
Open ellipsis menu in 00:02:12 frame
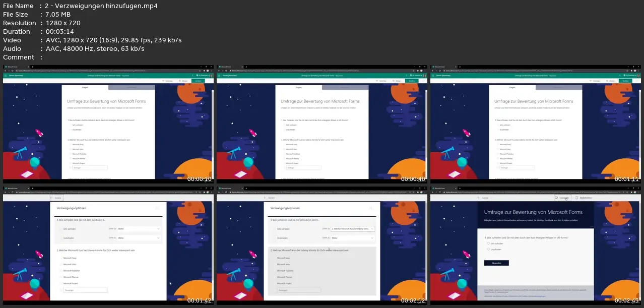(371, 208)
